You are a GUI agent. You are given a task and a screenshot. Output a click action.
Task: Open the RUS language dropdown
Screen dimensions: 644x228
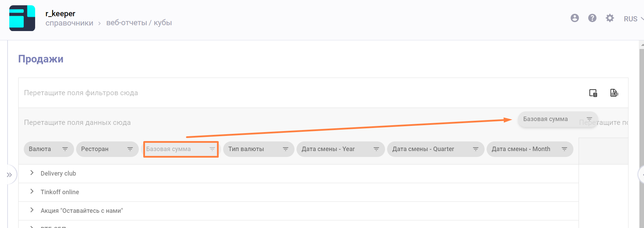coord(633,19)
